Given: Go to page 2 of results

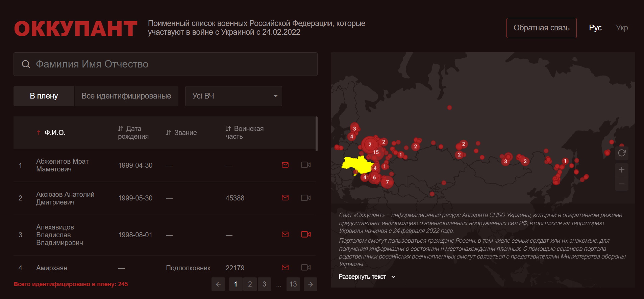Looking at the screenshot, I should (250, 284).
